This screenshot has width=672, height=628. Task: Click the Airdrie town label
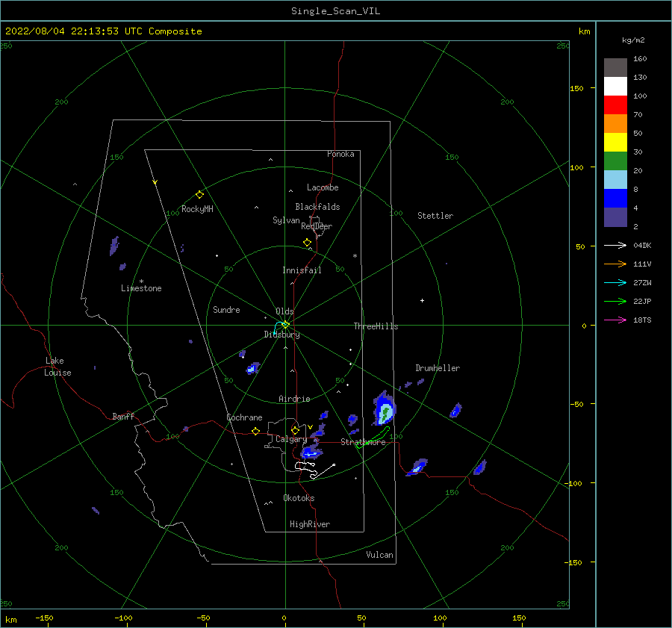point(294,399)
